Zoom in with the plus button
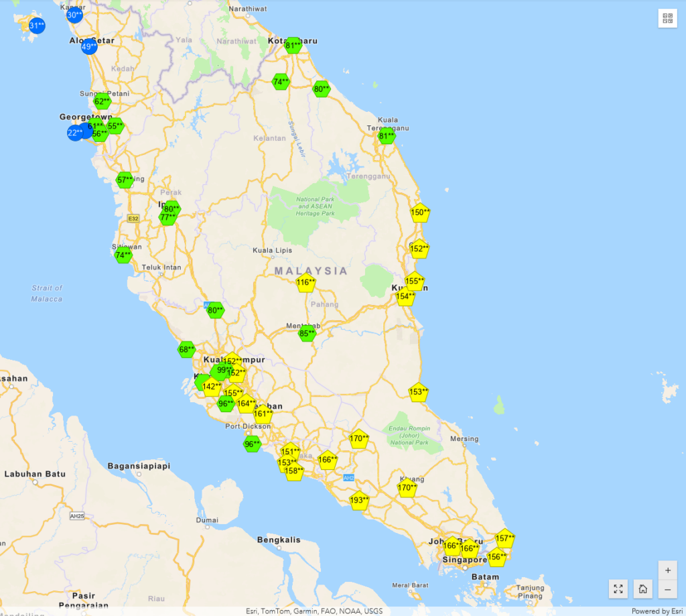This screenshot has width=686, height=616. (668, 570)
